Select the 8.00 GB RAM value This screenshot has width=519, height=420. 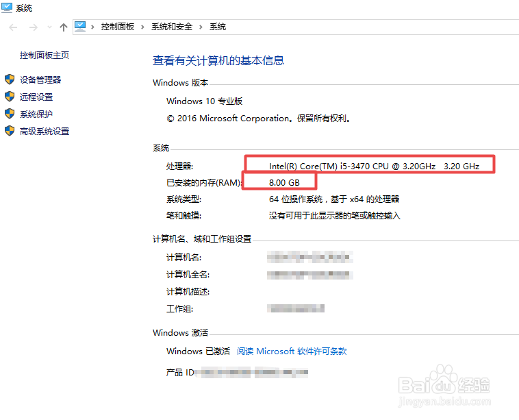pos(284,183)
